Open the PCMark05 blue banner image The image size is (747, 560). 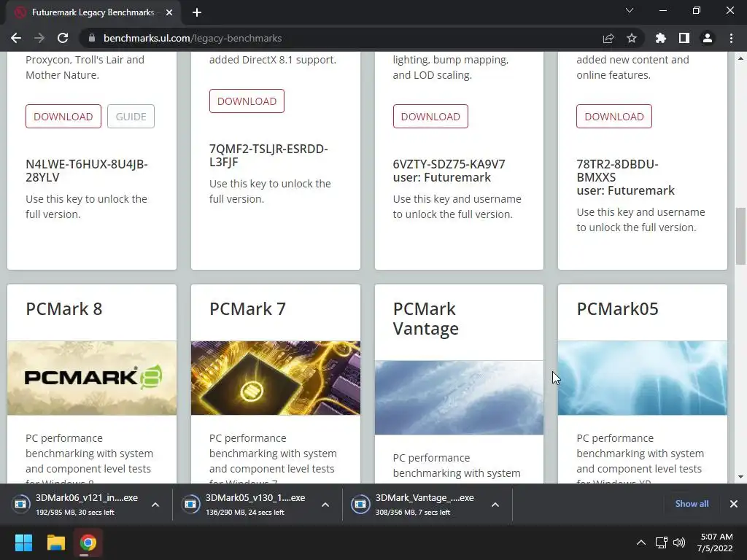[643, 378]
